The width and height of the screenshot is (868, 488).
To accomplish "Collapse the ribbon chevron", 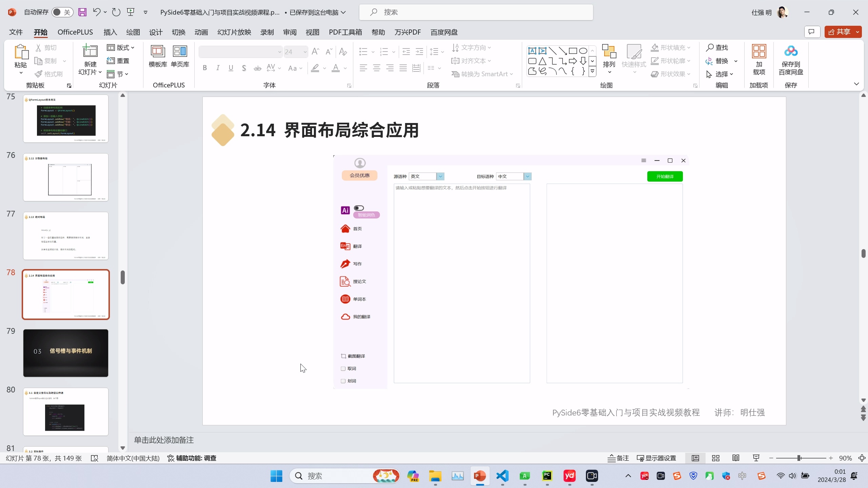I will 856,84.
